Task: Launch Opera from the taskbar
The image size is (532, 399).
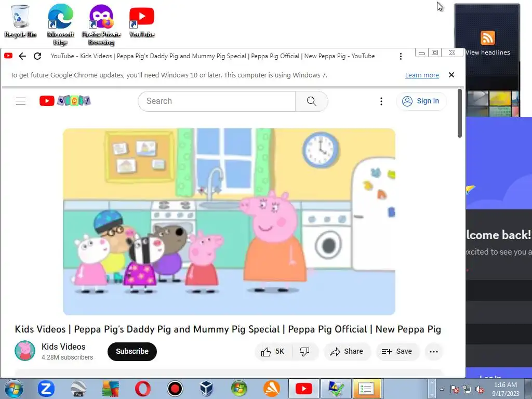Action: click(143, 389)
